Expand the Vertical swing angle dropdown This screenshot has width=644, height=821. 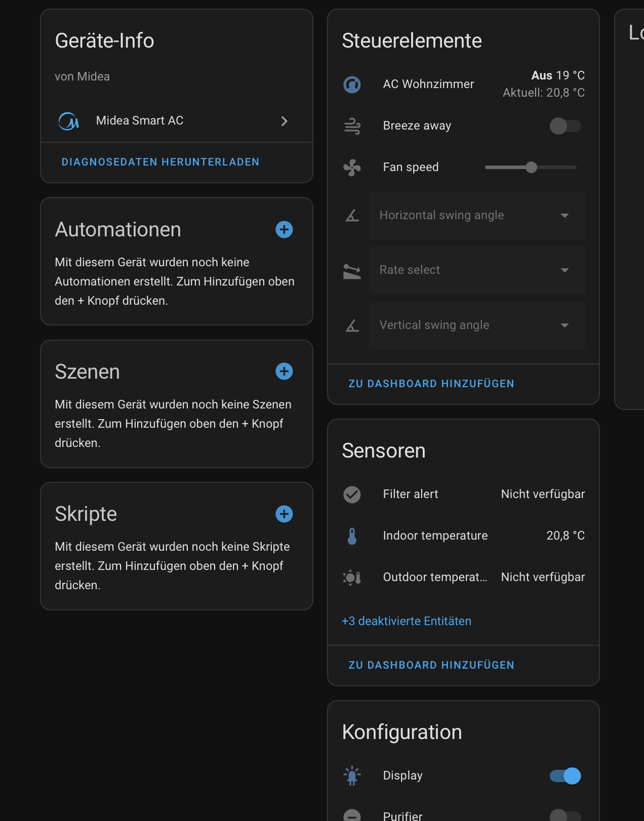click(476, 325)
